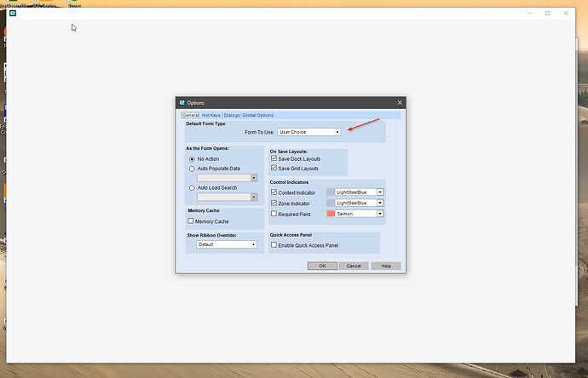The image size is (588, 378).
Task: Click the OK button
Action: pos(322,266)
